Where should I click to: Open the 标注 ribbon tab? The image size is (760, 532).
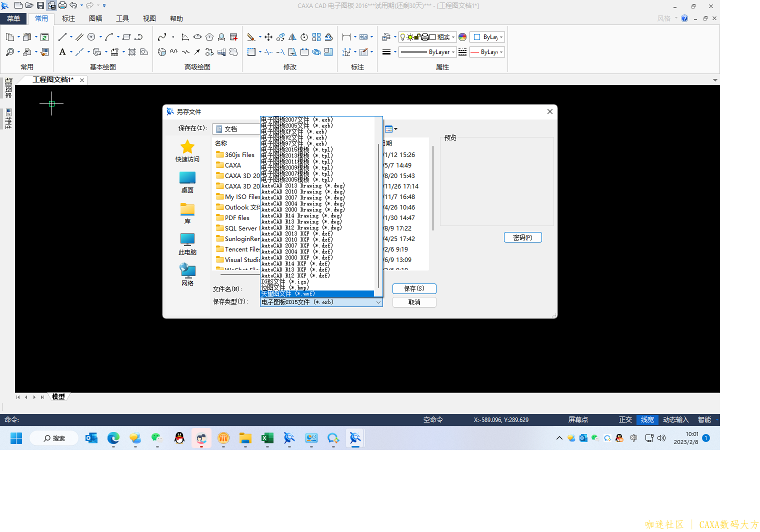pyautogui.click(x=68, y=18)
